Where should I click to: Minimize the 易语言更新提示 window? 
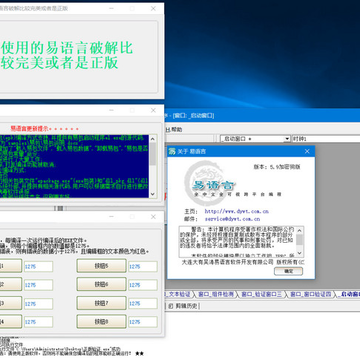(x=111, y=110)
